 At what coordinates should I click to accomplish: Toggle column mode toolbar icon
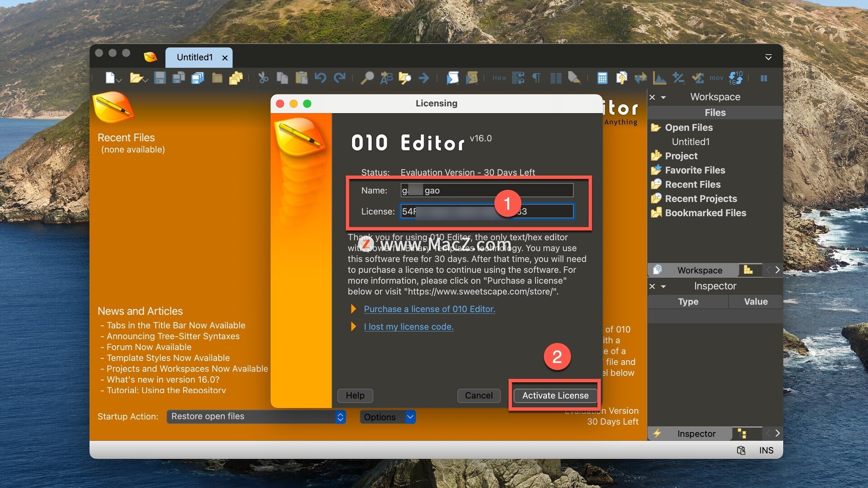(556, 78)
